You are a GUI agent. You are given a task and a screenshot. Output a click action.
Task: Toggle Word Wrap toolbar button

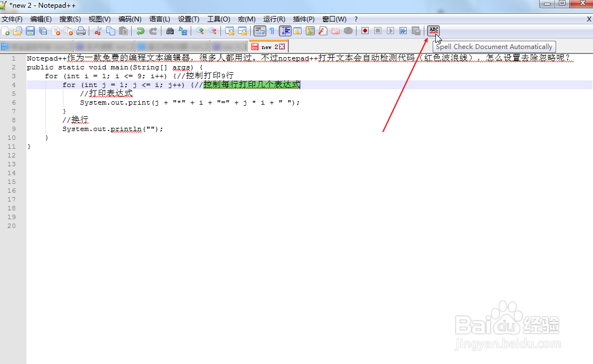tap(260, 31)
